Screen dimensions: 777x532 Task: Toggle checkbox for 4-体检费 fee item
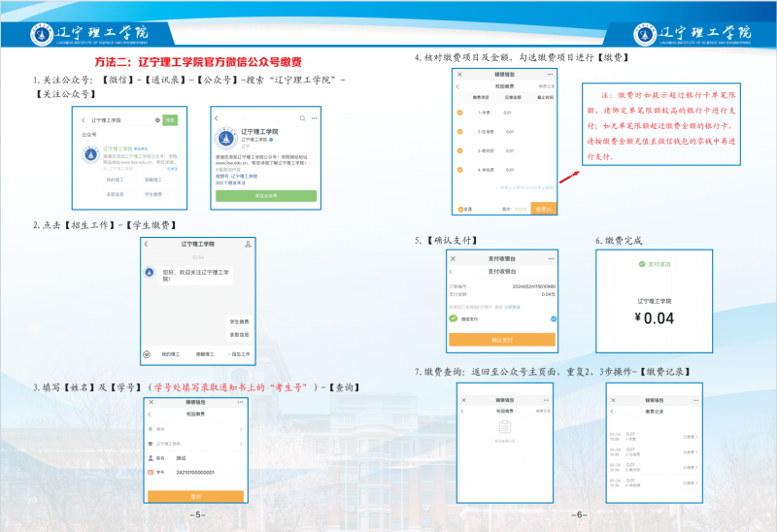click(x=459, y=170)
